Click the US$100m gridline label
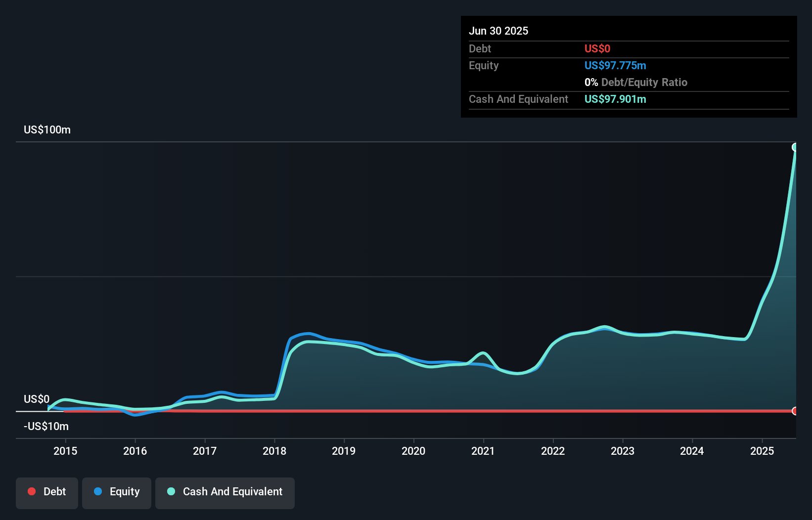 [x=46, y=130]
